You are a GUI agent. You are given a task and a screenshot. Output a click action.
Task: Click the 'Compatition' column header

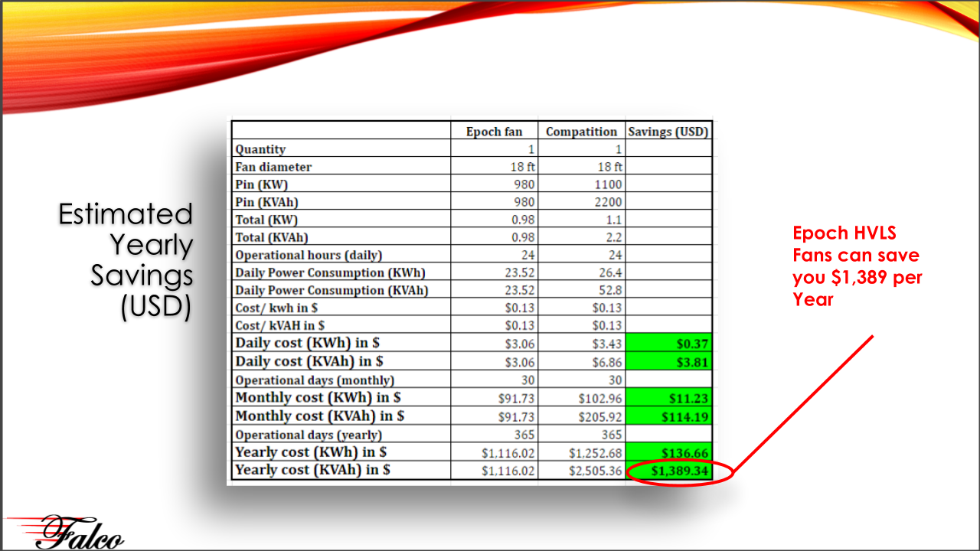pyautogui.click(x=581, y=132)
